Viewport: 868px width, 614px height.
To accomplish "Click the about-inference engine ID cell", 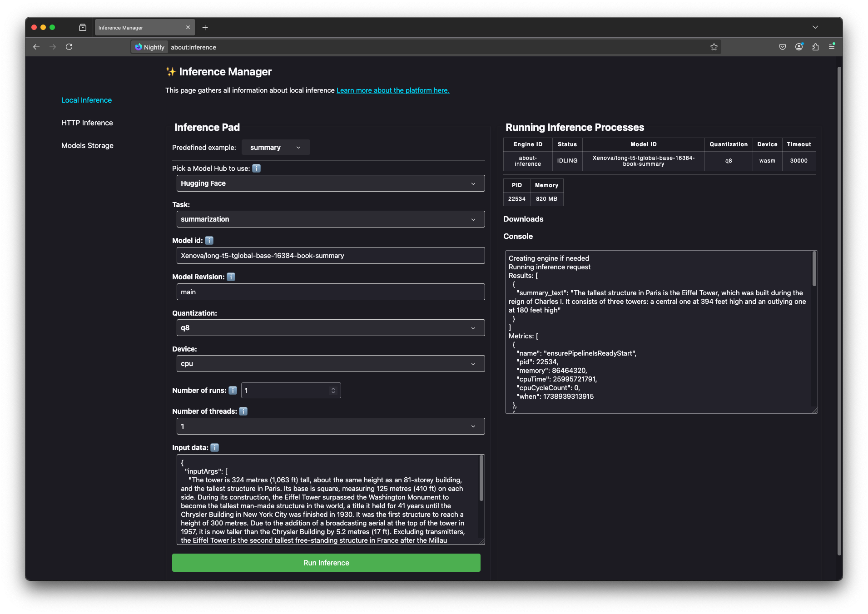I will click(x=528, y=161).
